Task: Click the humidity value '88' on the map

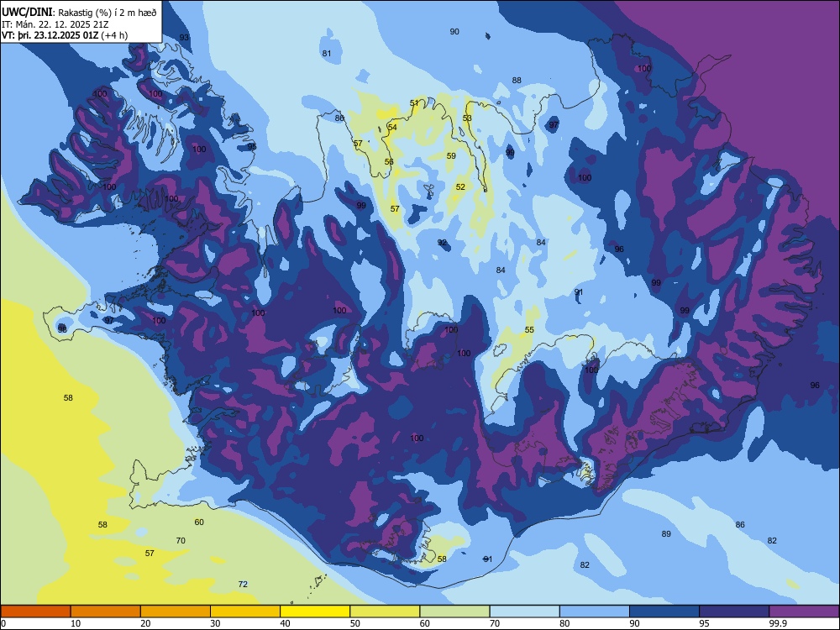Action: click(517, 81)
